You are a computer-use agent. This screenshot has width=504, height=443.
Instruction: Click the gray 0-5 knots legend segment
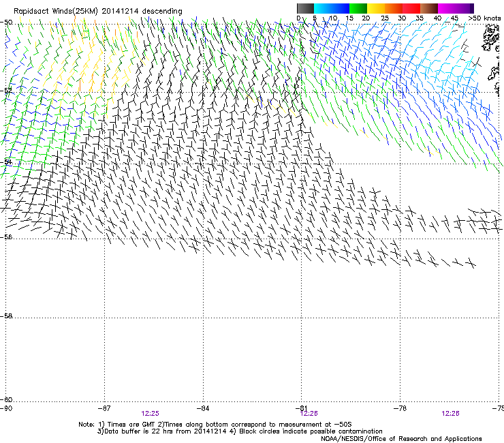click(x=305, y=8)
